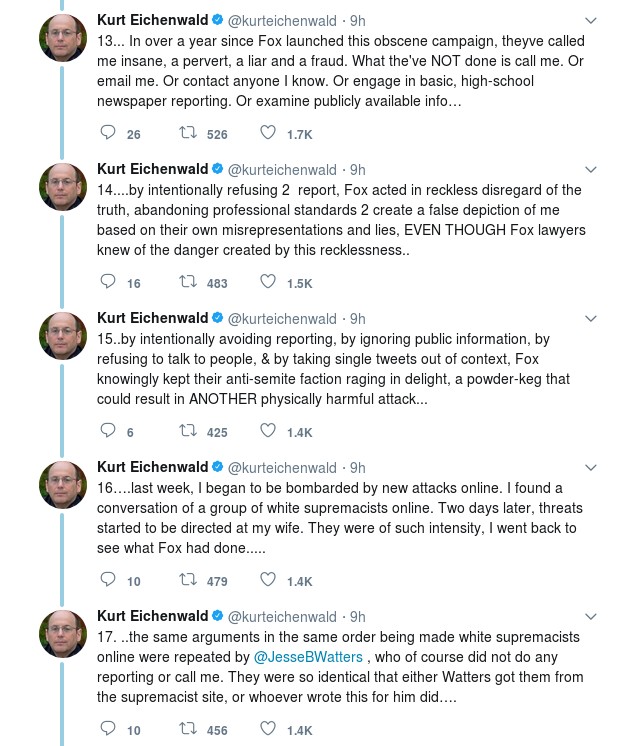
Task: Reply to tweet 14 with 16 replies
Action: coord(110,283)
